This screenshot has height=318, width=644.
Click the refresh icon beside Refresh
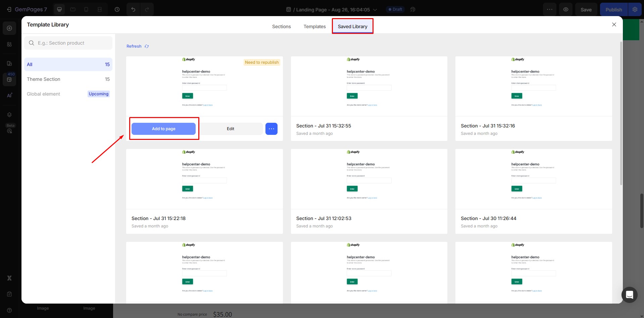tap(147, 46)
